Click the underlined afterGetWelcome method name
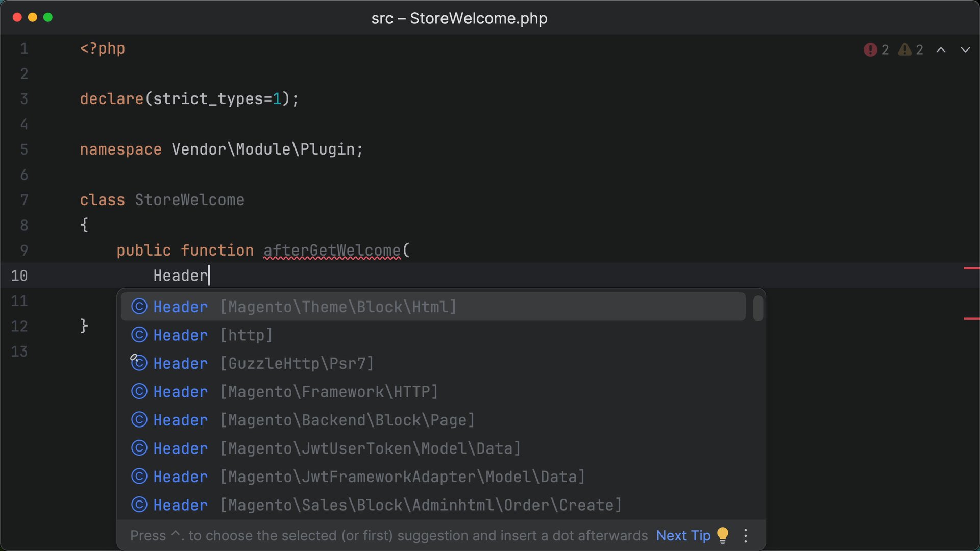The width and height of the screenshot is (980, 551). (x=332, y=250)
